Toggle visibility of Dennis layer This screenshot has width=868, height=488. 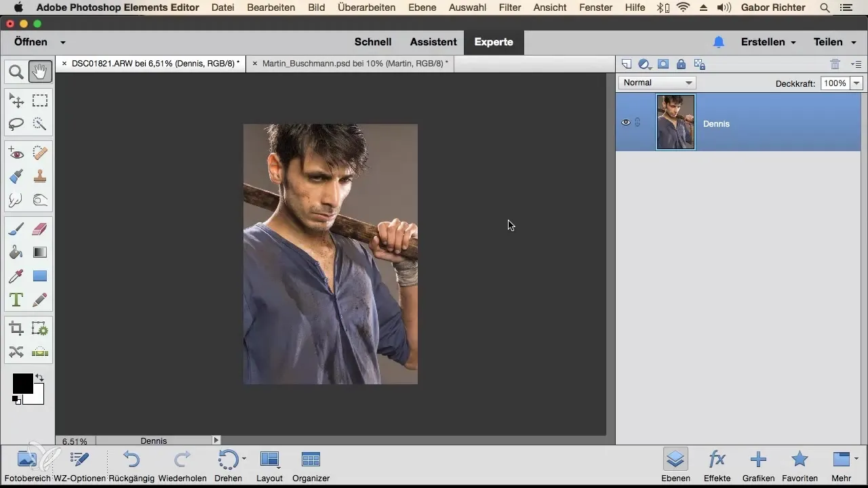tap(626, 123)
